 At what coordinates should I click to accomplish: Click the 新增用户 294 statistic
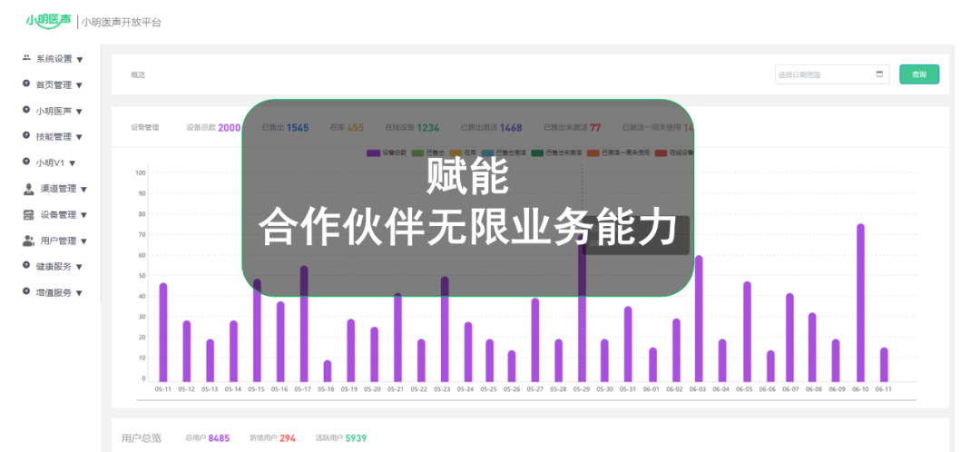[272, 438]
